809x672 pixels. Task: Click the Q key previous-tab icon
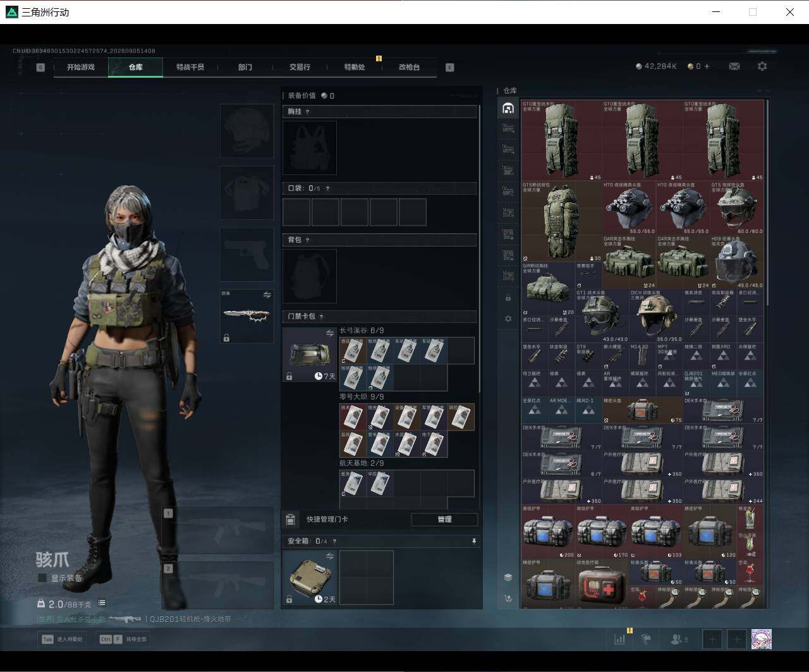click(x=40, y=67)
